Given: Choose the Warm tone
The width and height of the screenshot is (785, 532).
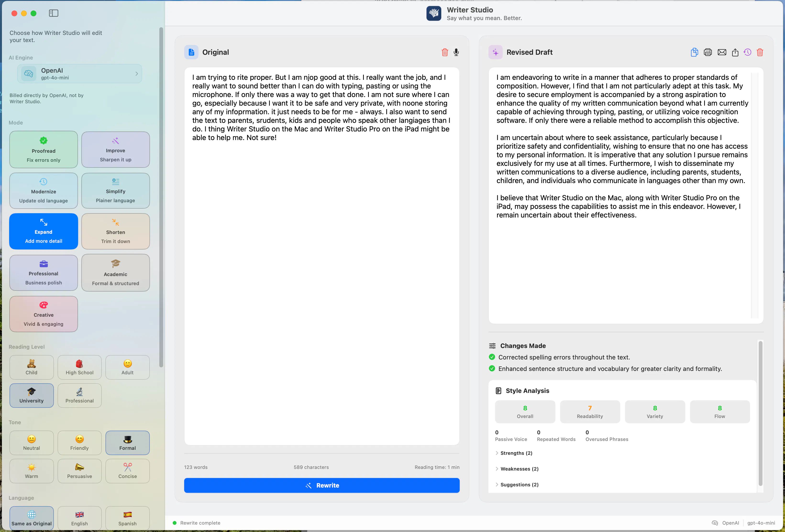Looking at the screenshot, I should point(31,471).
